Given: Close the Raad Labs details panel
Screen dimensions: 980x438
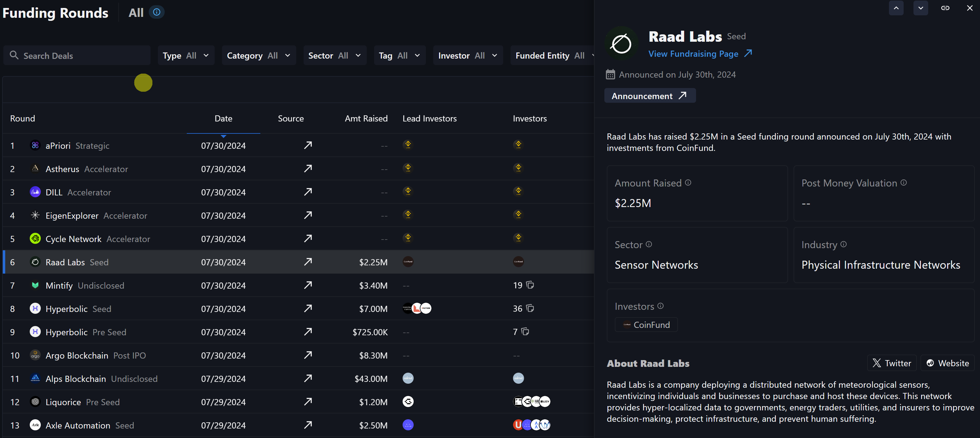Looking at the screenshot, I should pos(969,8).
